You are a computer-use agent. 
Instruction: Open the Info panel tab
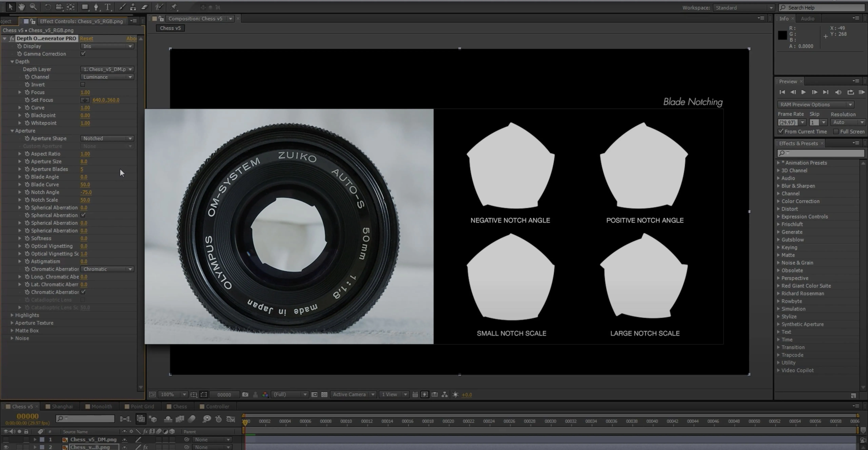coord(784,18)
